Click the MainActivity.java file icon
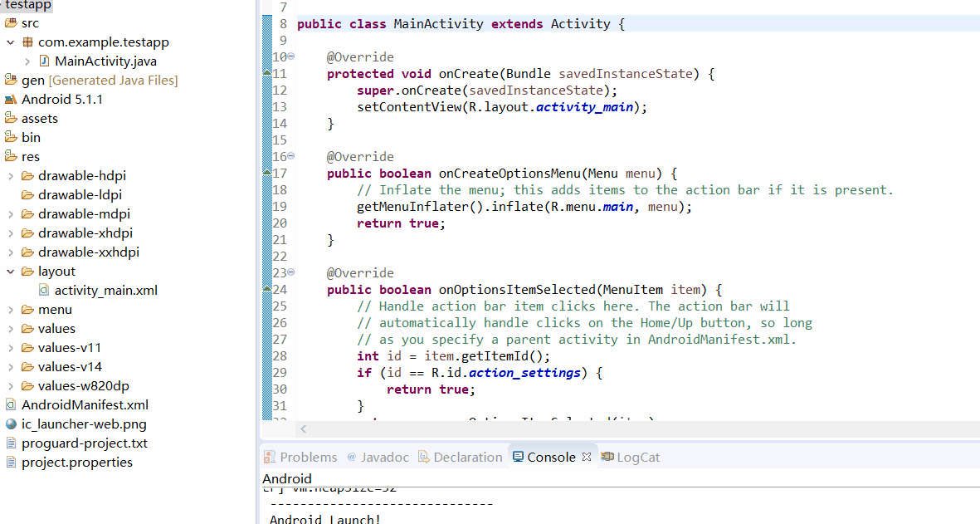 44,61
